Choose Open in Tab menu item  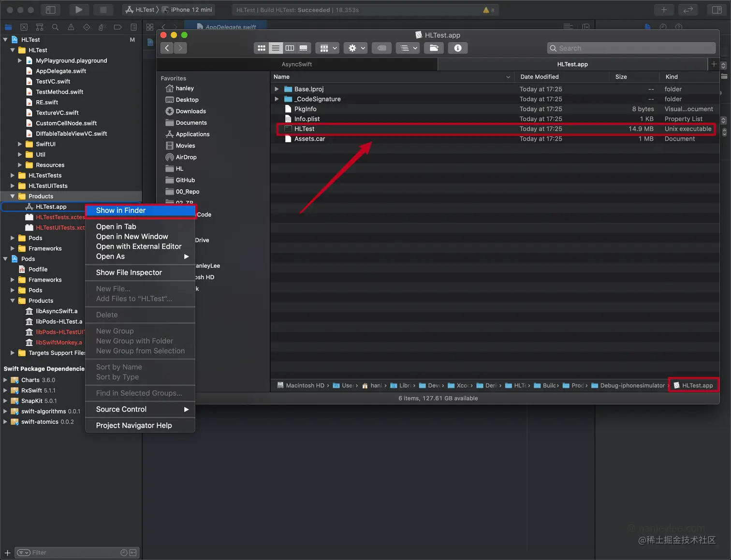click(x=140, y=227)
